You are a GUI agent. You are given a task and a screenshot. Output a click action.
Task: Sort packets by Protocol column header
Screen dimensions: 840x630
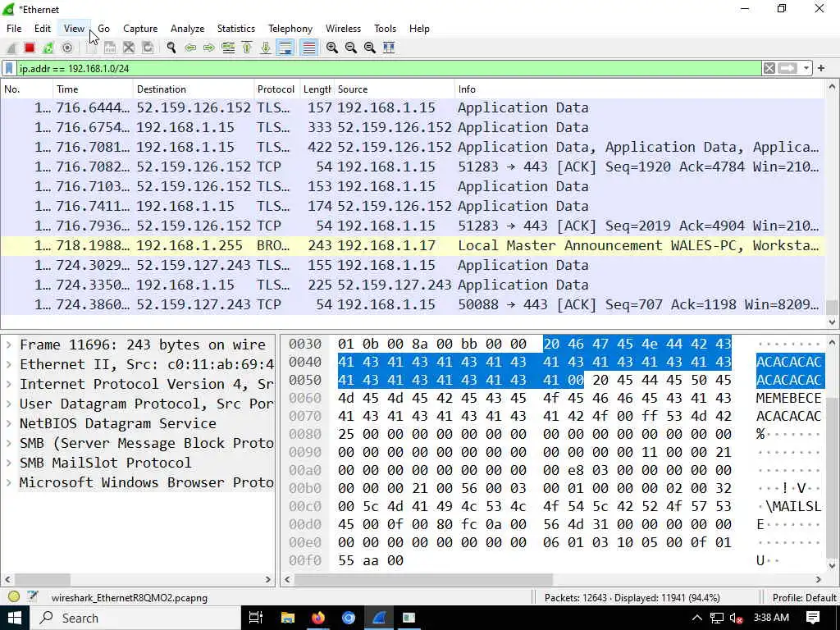276,89
